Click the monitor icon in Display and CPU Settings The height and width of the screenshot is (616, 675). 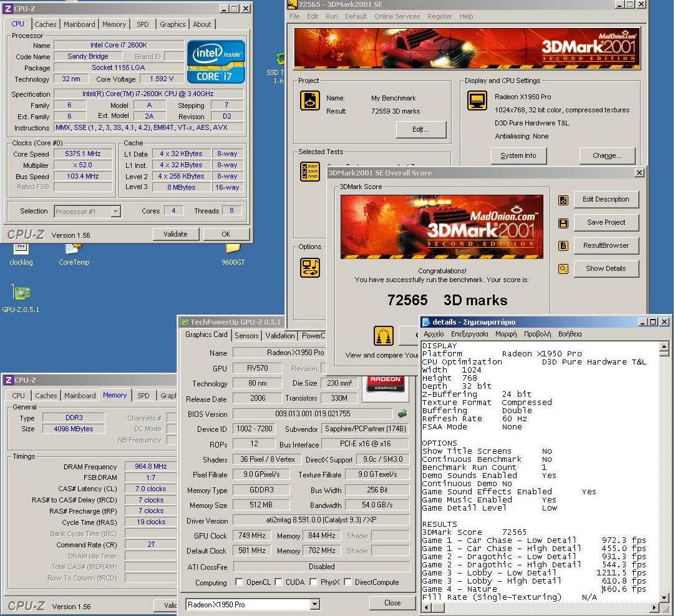(x=477, y=101)
